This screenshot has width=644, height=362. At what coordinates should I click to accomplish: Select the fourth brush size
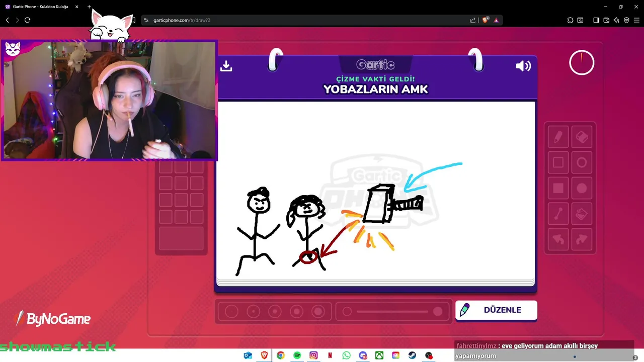tap(296, 312)
